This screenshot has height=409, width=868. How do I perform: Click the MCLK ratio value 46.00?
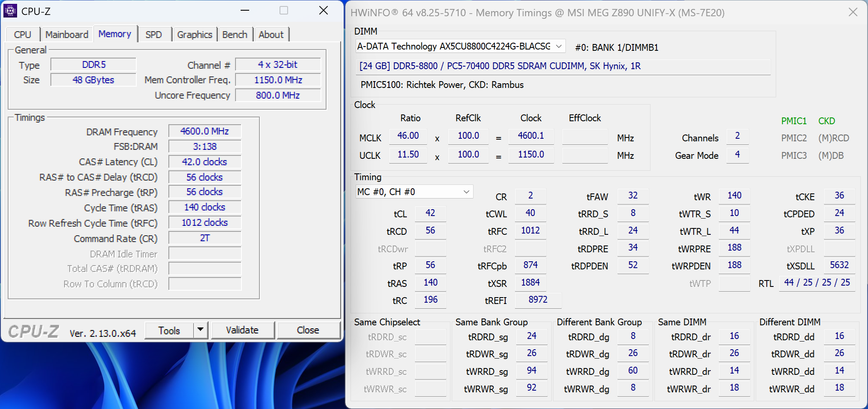tap(408, 136)
